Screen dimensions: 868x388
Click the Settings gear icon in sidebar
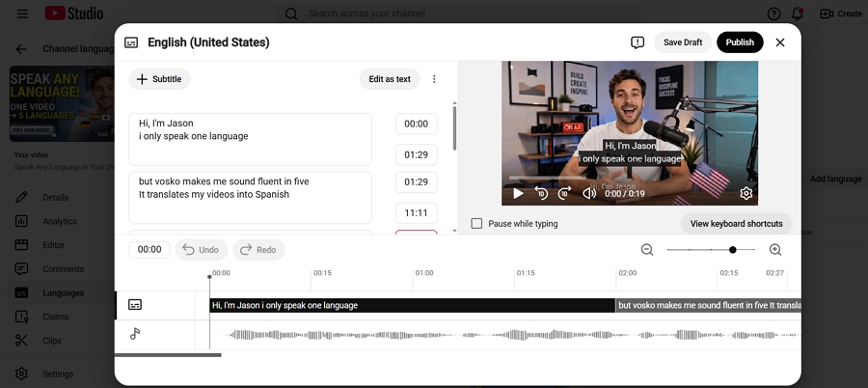tap(21, 374)
